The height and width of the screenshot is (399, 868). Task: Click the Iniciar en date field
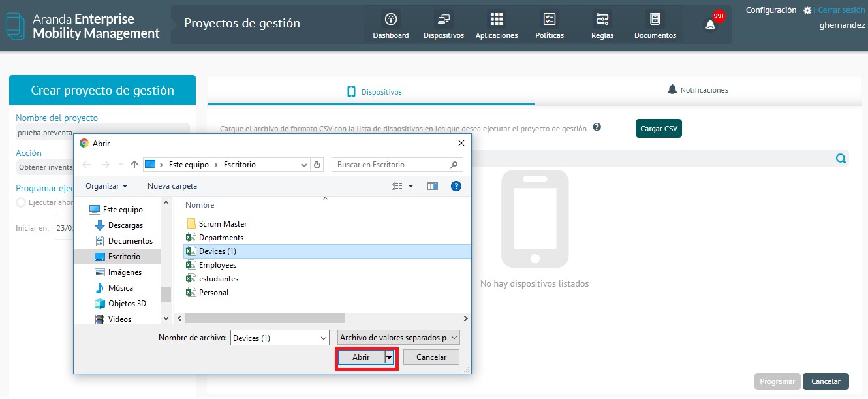click(64, 228)
